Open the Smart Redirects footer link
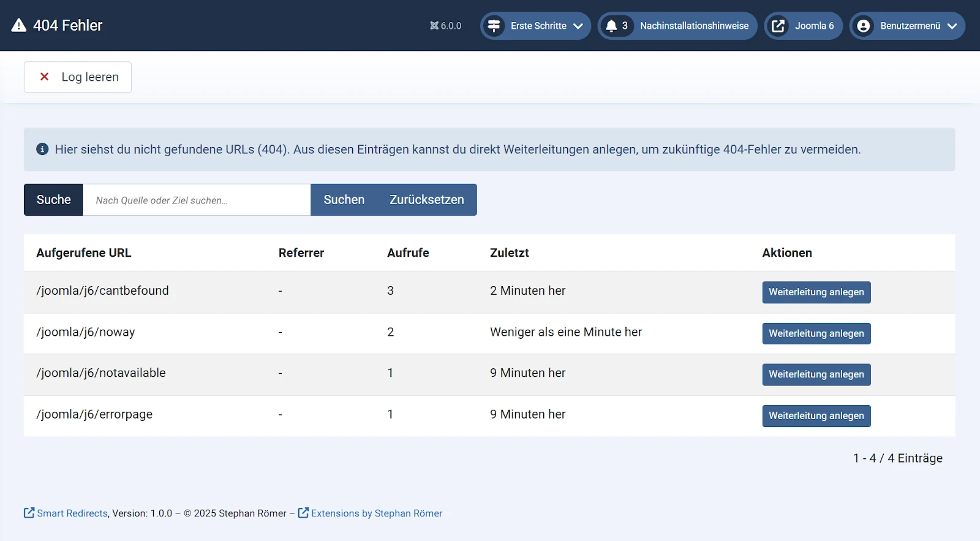Image resolution: width=980 pixels, height=541 pixels. pos(72,513)
